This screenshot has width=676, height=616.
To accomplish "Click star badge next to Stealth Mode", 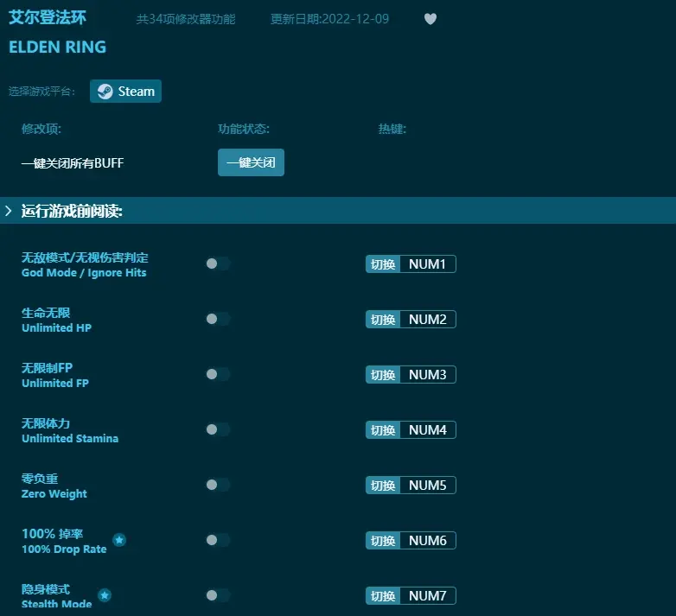I will click(x=105, y=595).
